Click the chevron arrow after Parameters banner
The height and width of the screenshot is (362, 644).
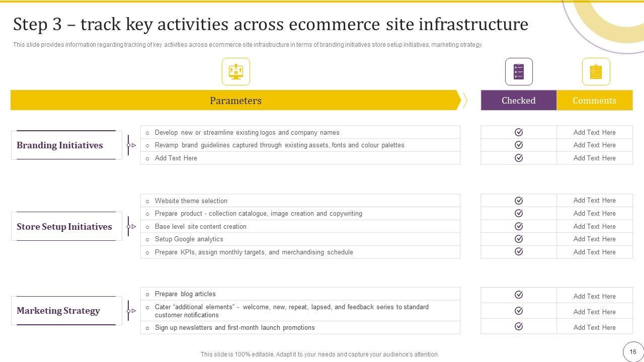[x=465, y=100]
